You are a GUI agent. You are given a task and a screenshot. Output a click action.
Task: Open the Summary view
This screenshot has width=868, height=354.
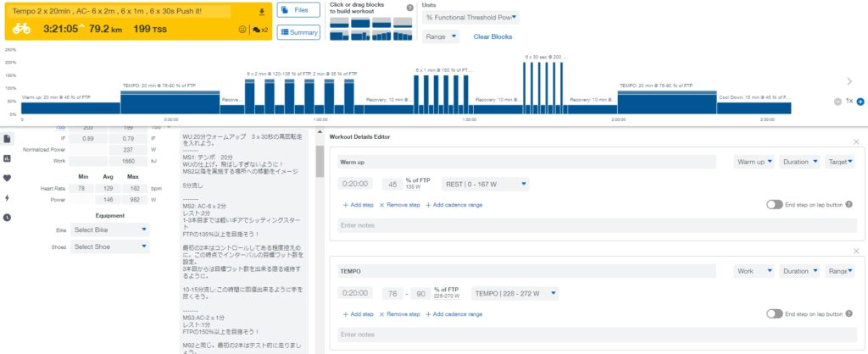click(298, 33)
